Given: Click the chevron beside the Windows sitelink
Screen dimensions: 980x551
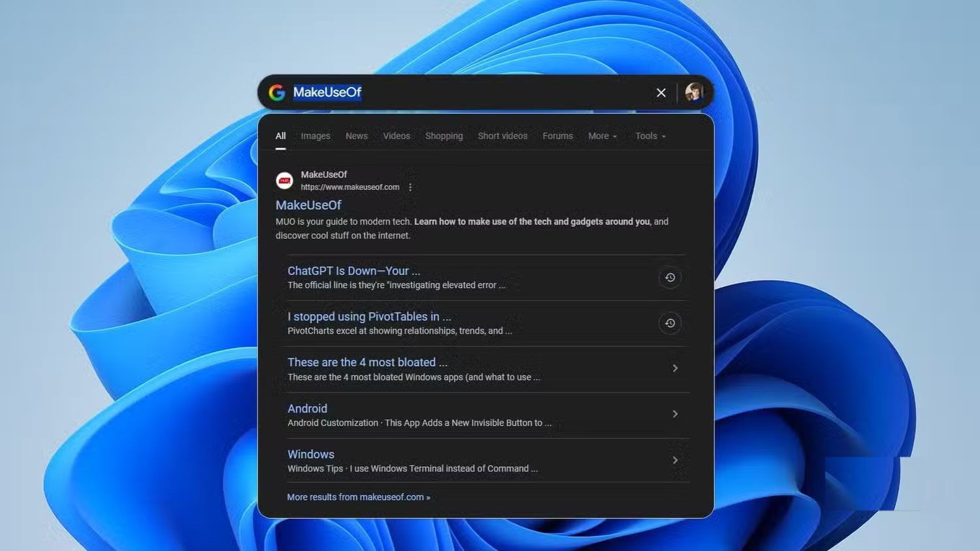Looking at the screenshot, I should [675, 460].
